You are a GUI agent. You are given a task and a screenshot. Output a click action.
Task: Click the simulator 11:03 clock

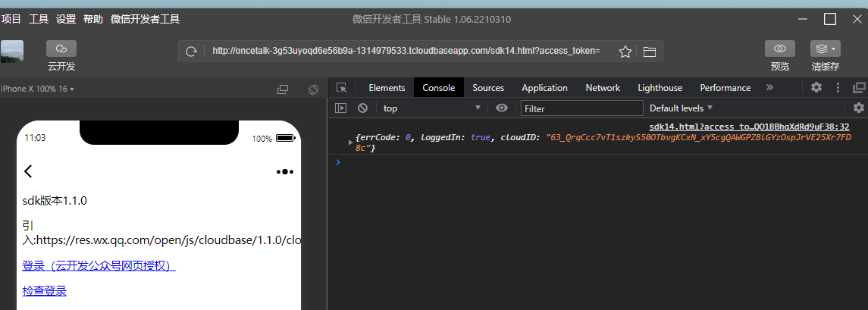(x=35, y=138)
